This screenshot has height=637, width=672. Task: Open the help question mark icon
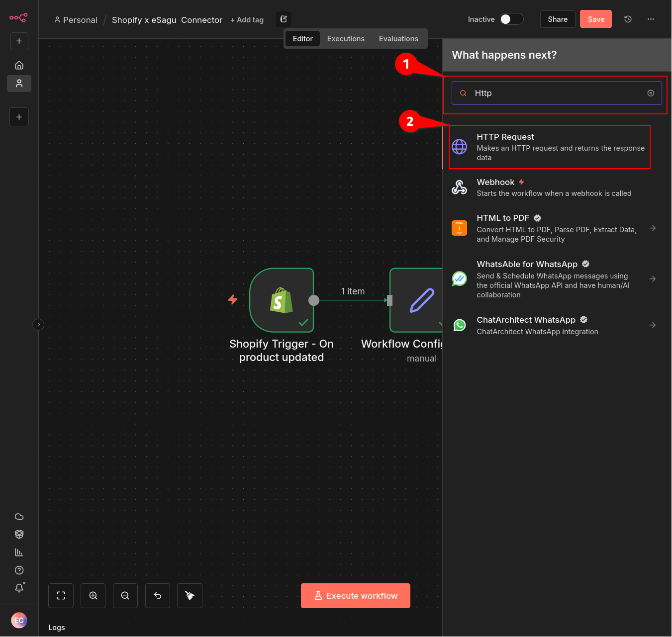coord(19,570)
